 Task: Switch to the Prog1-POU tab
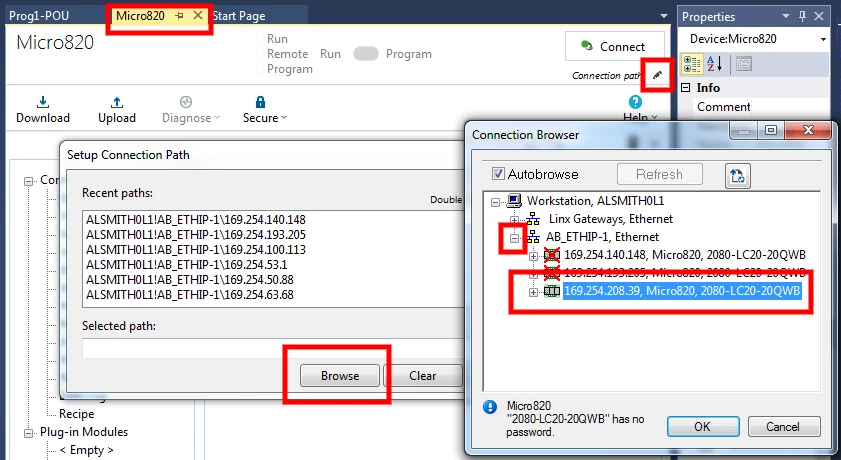pos(39,16)
